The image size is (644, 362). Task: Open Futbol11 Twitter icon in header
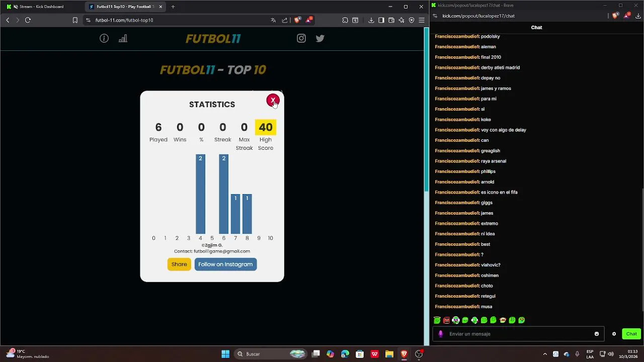320,38
